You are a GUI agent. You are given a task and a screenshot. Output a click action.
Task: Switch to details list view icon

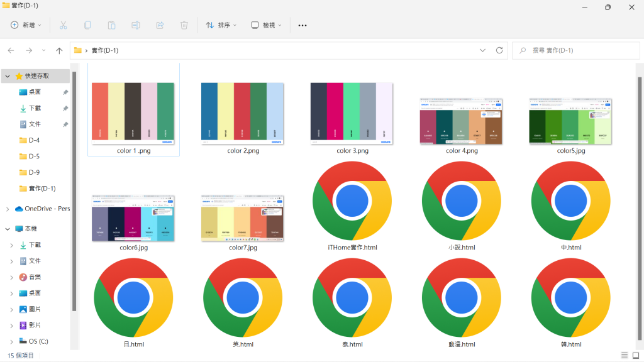tap(625, 356)
